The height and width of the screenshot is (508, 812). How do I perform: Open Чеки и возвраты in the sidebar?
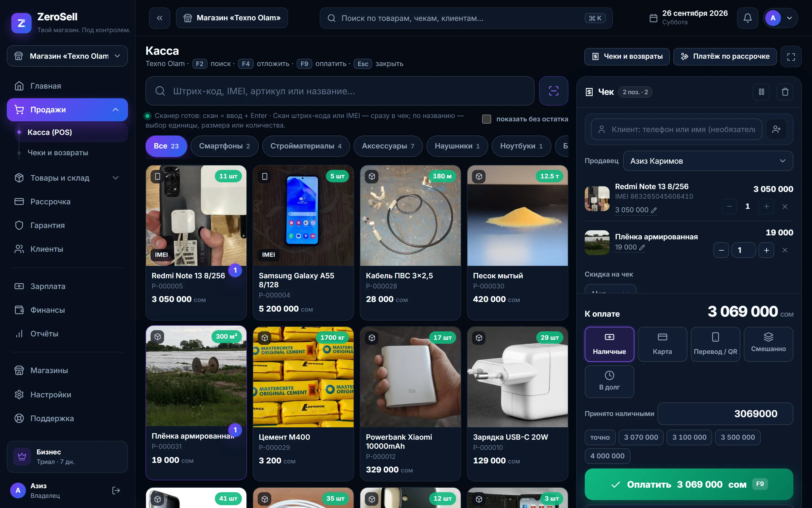point(71,153)
